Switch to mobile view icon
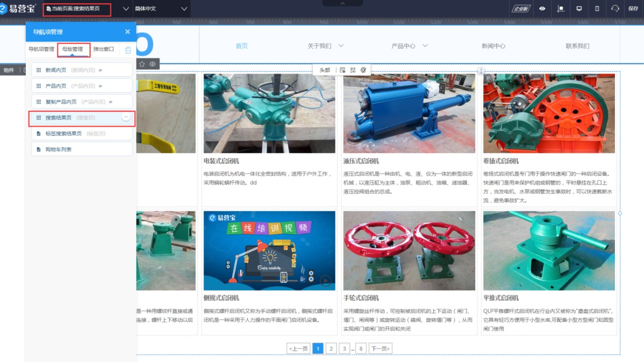 [x=597, y=9]
